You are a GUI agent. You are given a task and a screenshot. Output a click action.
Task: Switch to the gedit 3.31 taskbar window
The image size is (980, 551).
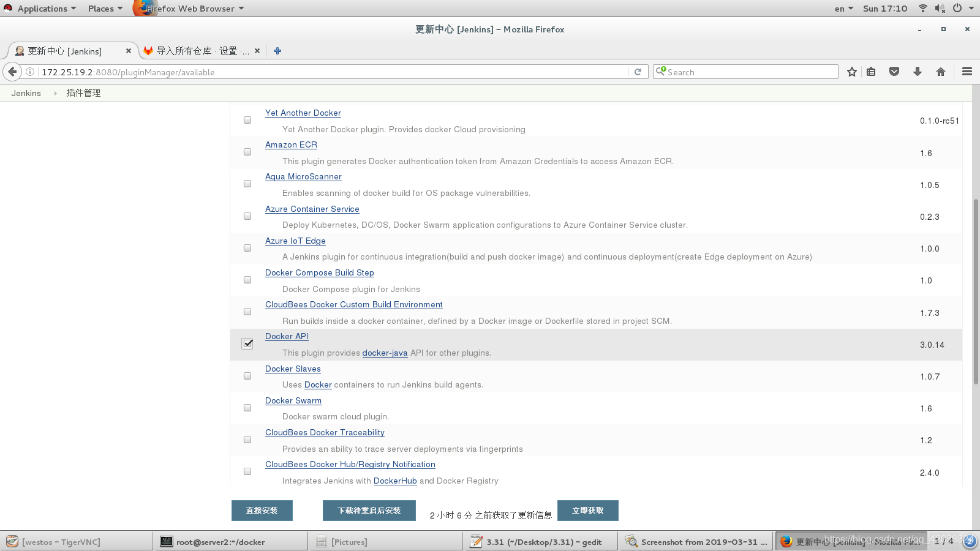click(x=543, y=542)
